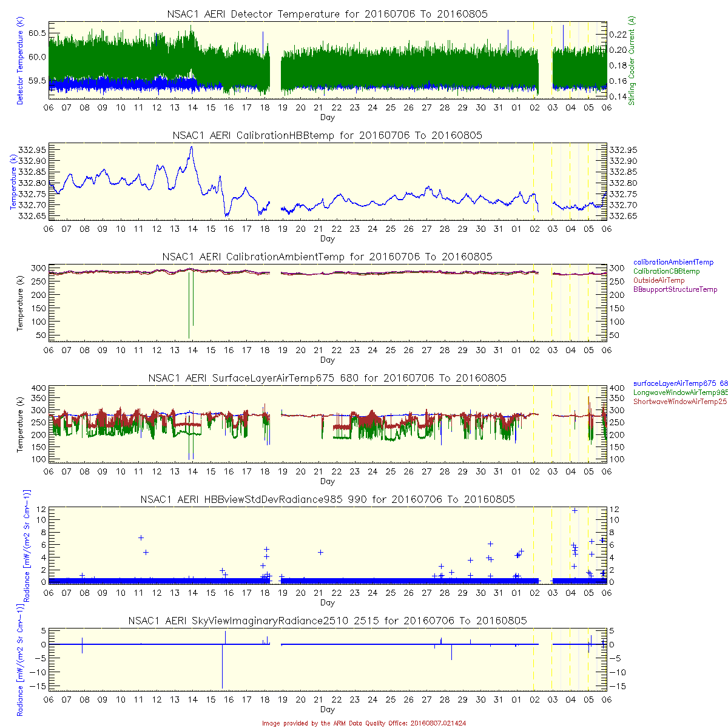Screen dimensions: 728x728
Task: Click the ARM Data Quality Office footer text
Action: 364,723
